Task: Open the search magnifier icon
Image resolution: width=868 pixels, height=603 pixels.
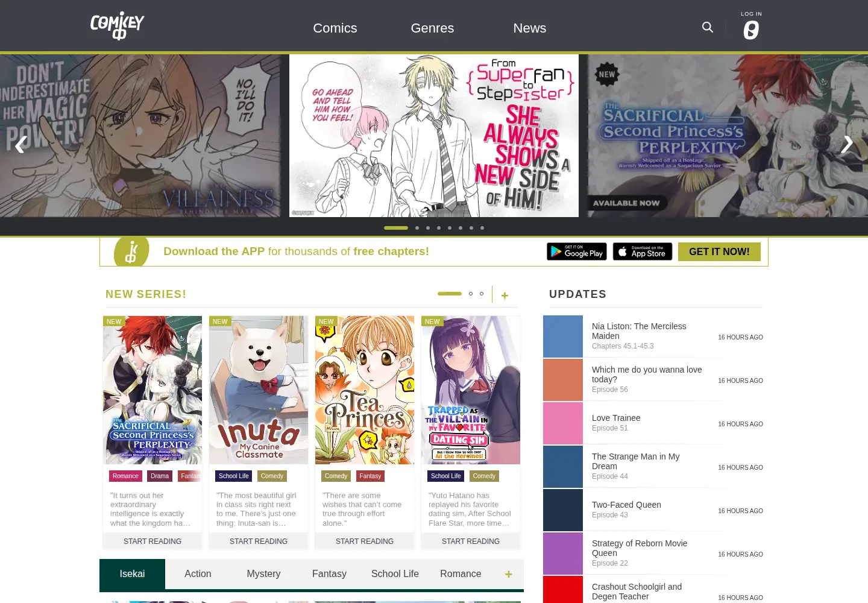Action: pos(708,27)
